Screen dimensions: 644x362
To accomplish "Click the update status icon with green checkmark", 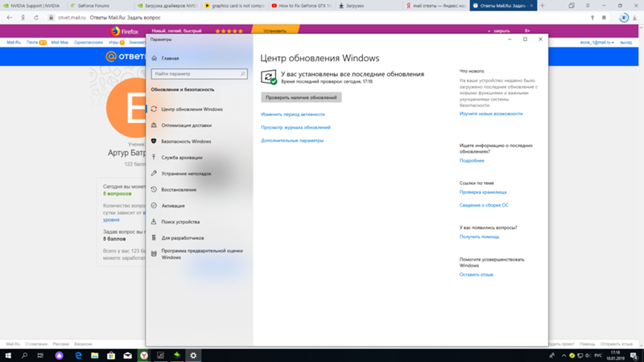I will tap(269, 76).
